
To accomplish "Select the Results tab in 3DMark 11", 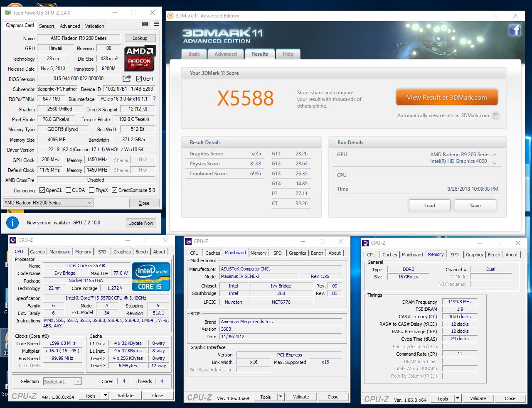I will point(260,54).
